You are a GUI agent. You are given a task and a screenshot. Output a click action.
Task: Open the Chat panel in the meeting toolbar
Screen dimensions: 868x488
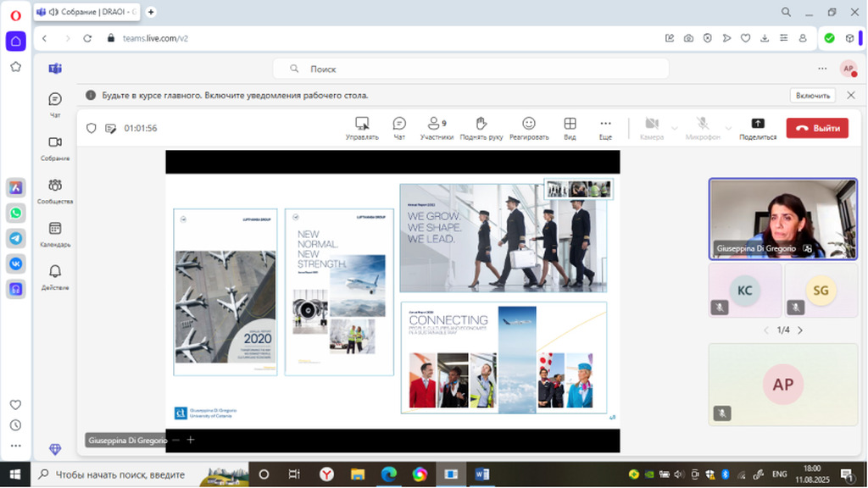(399, 127)
